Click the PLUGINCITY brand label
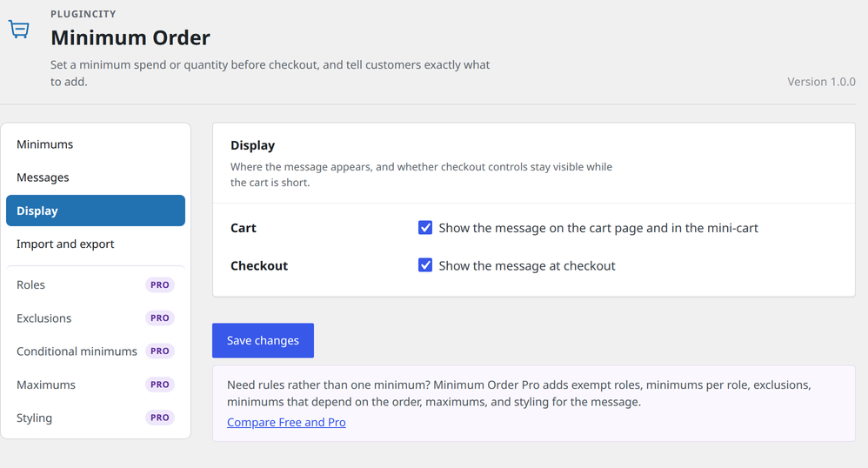 83,14
